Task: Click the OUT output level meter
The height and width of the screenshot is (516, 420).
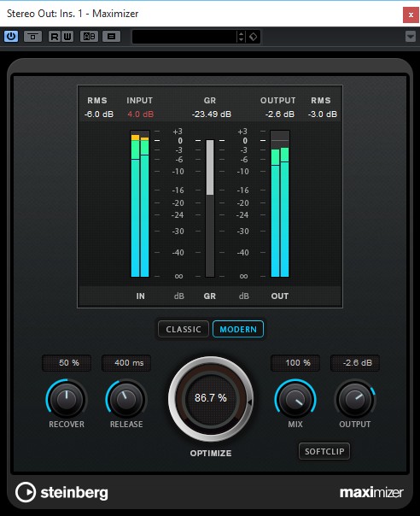Action: [280, 203]
